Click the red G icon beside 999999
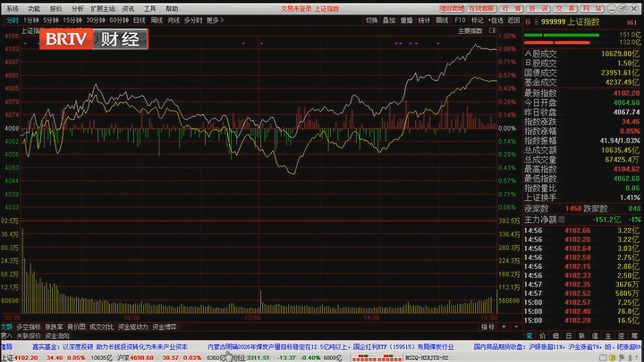Screen dimensions: 644x362 tap(528, 22)
